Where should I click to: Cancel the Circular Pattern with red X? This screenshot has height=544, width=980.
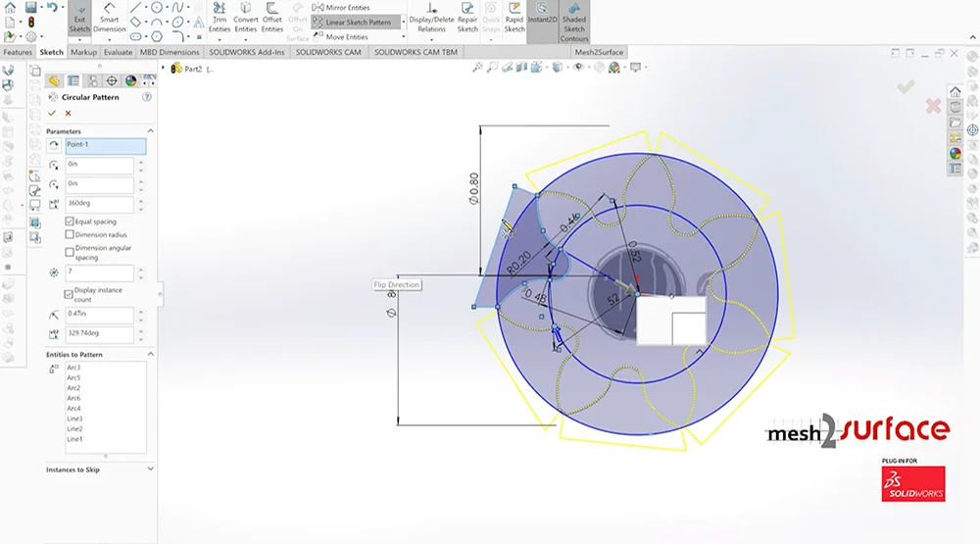68,114
